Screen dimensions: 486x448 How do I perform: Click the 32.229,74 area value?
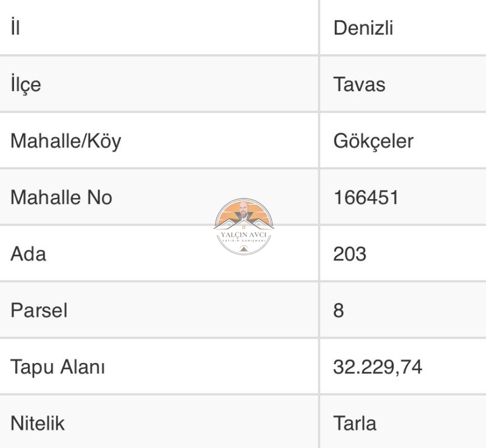pos(377,367)
